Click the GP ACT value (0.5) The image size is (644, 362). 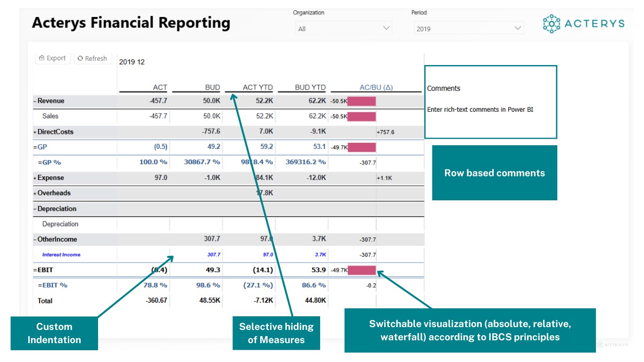coord(160,147)
